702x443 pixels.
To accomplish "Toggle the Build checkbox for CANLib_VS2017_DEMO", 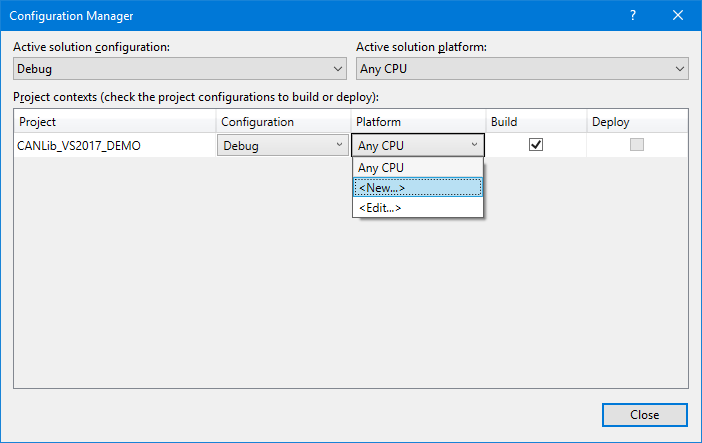I will tap(536, 144).
